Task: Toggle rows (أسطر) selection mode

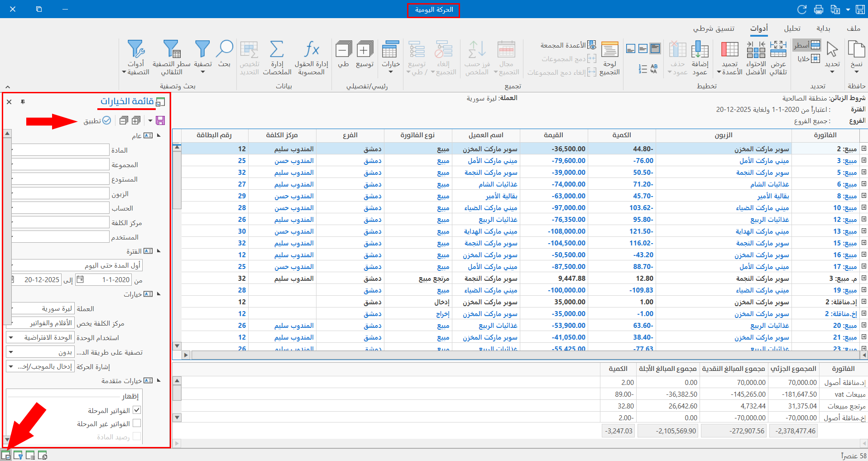Action: [x=806, y=45]
